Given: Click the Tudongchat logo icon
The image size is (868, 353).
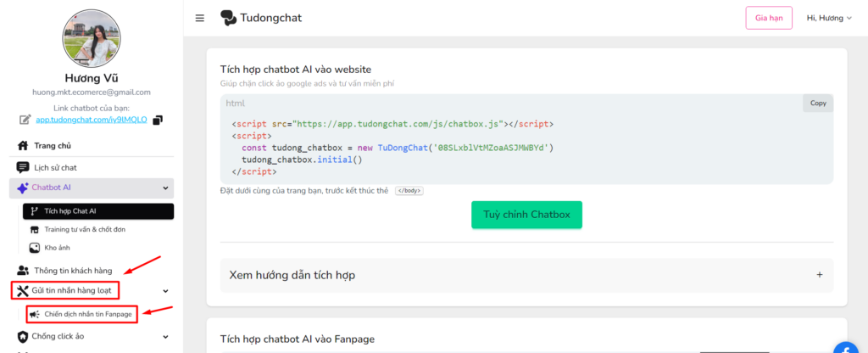Looking at the screenshot, I should [x=228, y=19].
